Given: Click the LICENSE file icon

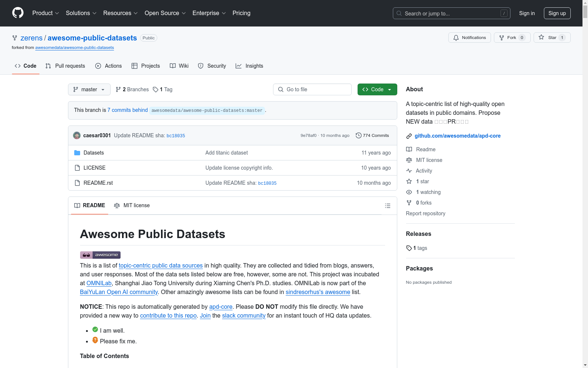Looking at the screenshot, I should click(x=77, y=168).
